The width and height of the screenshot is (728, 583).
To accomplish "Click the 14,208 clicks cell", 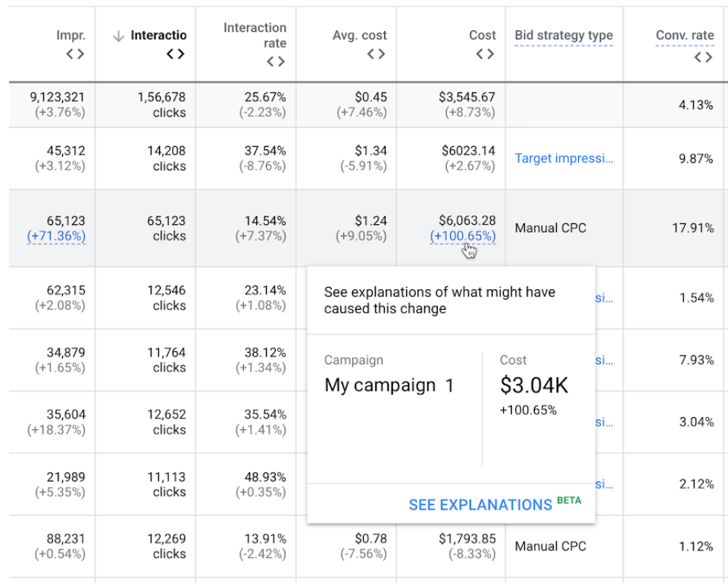I will pos(166,158).
